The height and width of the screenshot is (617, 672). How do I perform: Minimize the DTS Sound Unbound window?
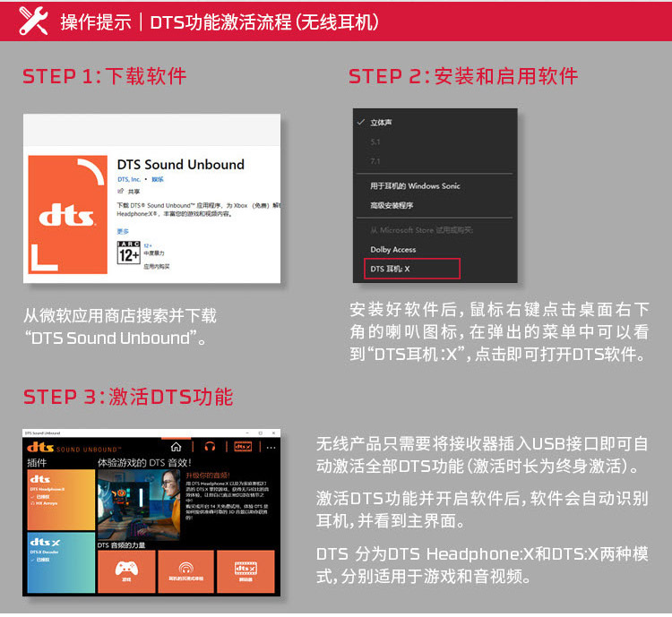point(247,433)
